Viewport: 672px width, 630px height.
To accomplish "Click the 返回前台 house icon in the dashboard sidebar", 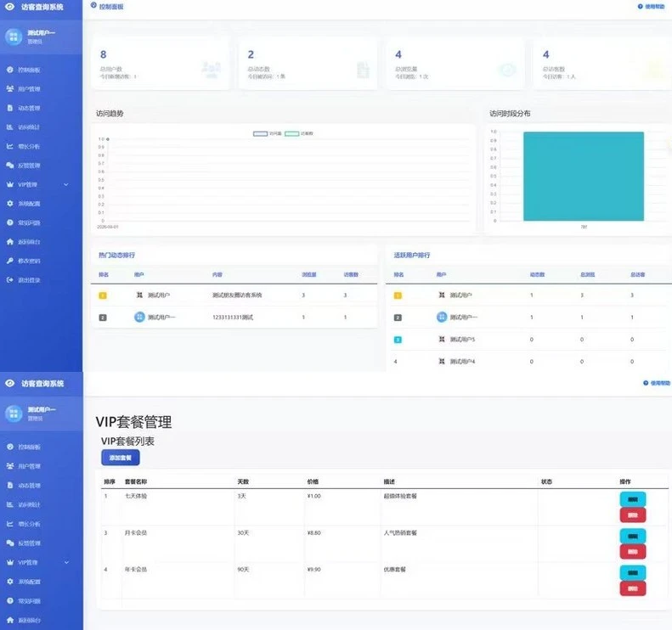I will point(10,241).
